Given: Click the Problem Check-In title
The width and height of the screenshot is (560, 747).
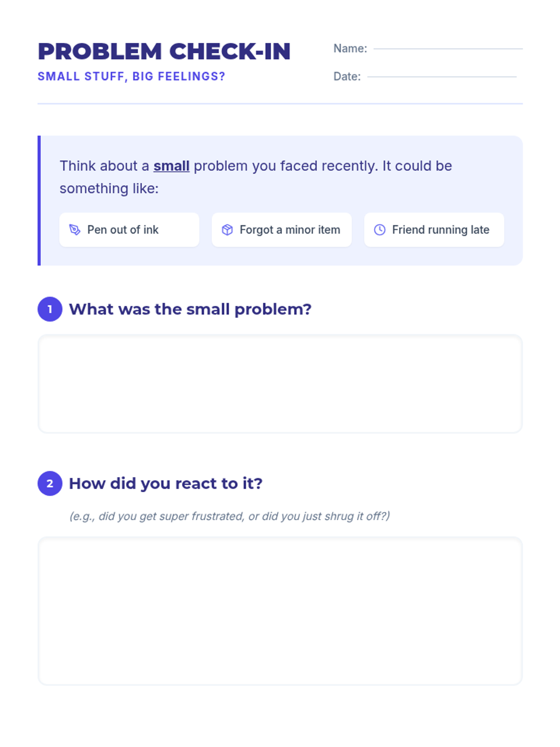Looking at the screenshot, I should tap(164, 51).
